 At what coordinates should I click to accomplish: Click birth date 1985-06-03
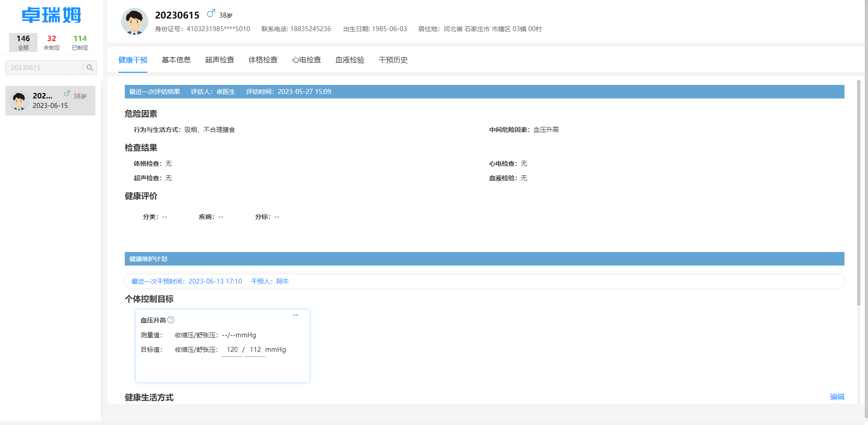coord(389,29)
